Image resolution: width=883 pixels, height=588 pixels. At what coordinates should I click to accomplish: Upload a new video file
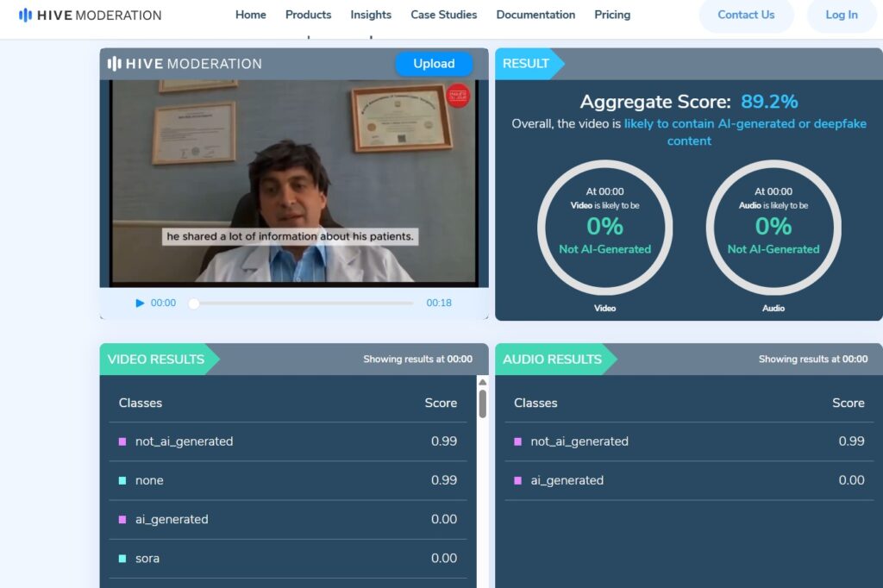coord(434,64)
